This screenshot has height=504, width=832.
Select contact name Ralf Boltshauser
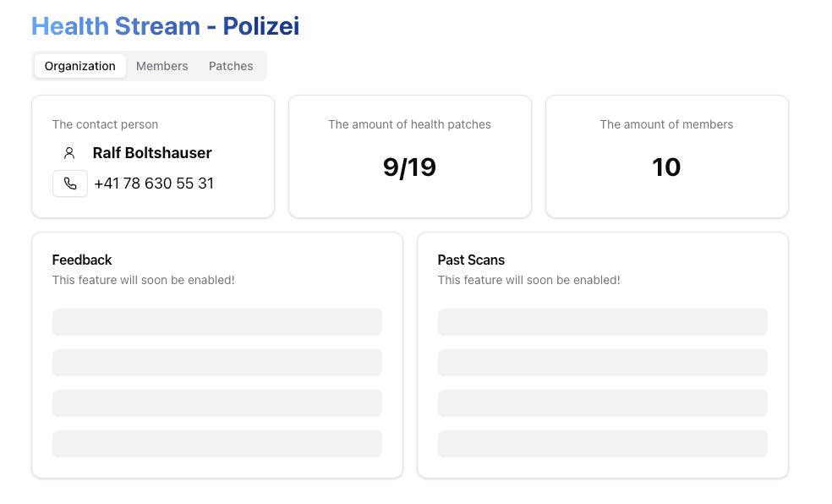click(x=152, y=153)
